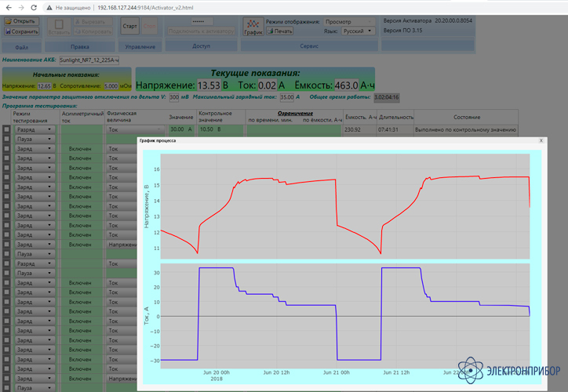Click the Сохранить (Save) button
The height and width of the screenshot is (392, 568).
pos(21,32)
